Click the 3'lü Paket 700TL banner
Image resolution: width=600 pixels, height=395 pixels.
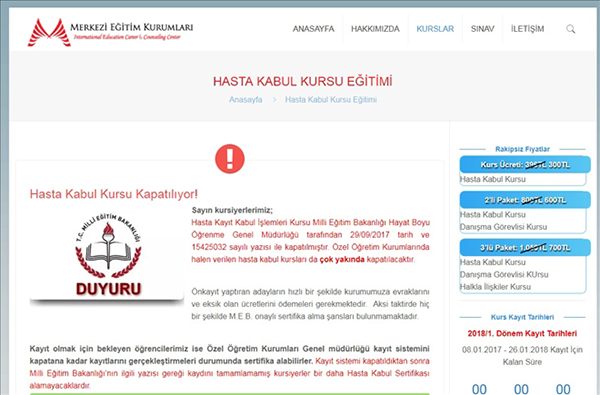click(x=525, y=248)
